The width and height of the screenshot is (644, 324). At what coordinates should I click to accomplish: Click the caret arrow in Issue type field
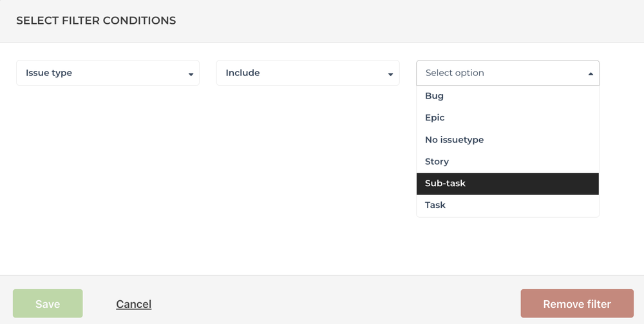(191, 74)
